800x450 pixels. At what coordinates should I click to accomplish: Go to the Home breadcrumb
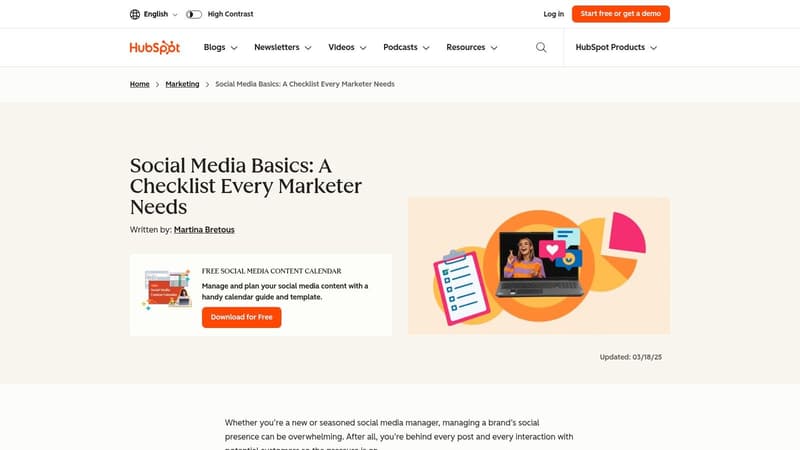[139, 84]
